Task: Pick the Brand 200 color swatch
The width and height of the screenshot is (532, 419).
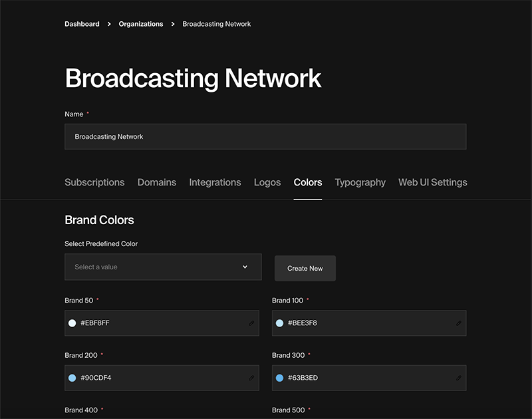Action: click(72, 378)
